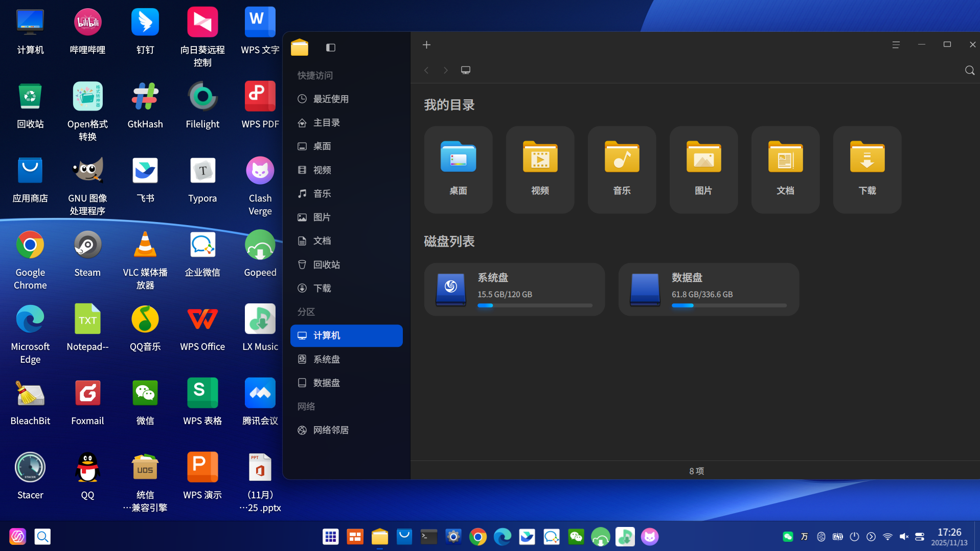Open the 音乐 folder card
980x551 pixels.
[622, 170]
